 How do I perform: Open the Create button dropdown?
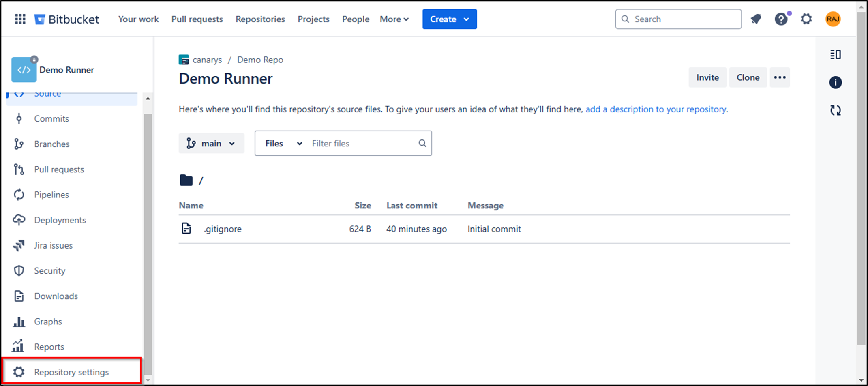click(449, 19)
